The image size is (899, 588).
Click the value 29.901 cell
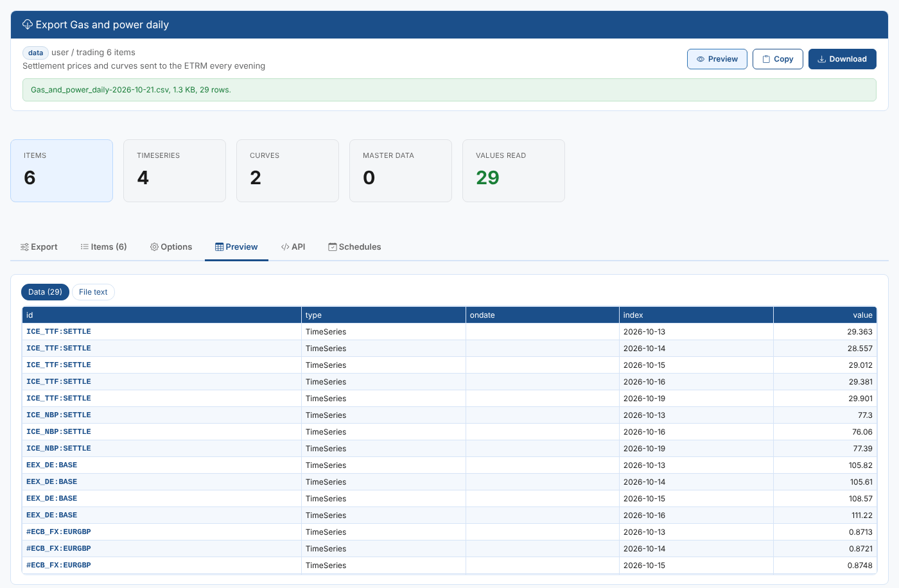[825, 399]
